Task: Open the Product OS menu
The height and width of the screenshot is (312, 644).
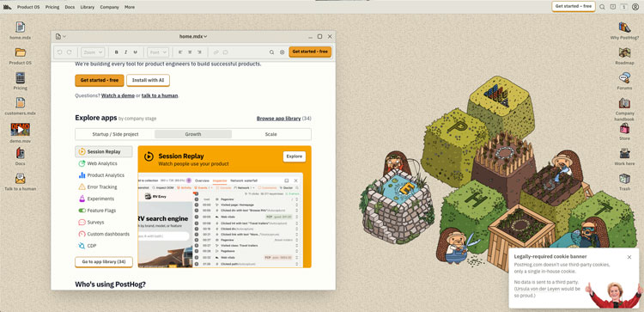Action: 28,7
